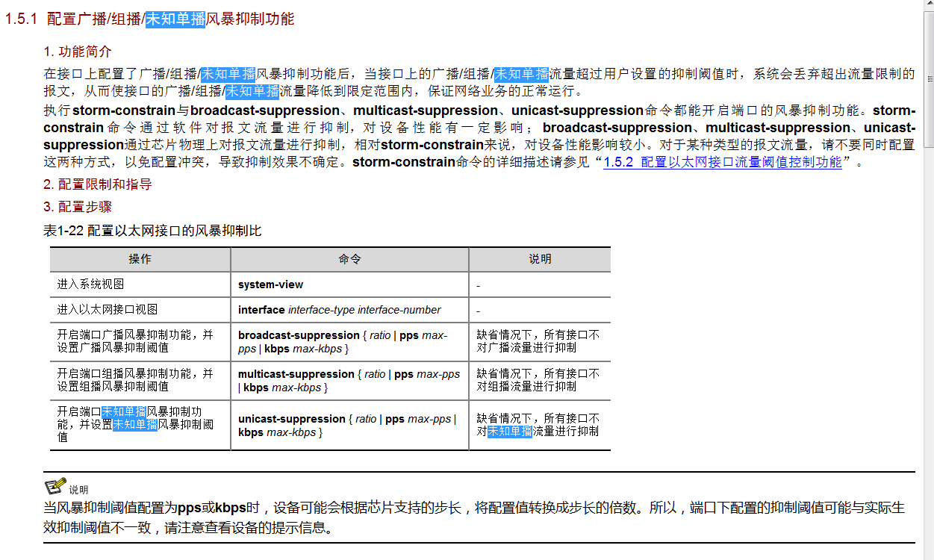The image size is (934, 560).
Task: Click the 开启端口未知单播风暴抑制功能 operation cell
Action: point(140,426)
